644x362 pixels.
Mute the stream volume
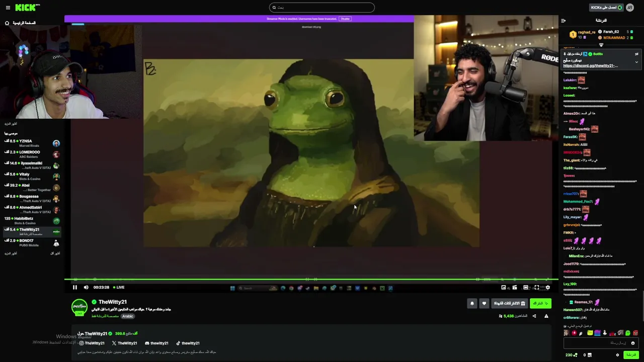coord(86,288)
